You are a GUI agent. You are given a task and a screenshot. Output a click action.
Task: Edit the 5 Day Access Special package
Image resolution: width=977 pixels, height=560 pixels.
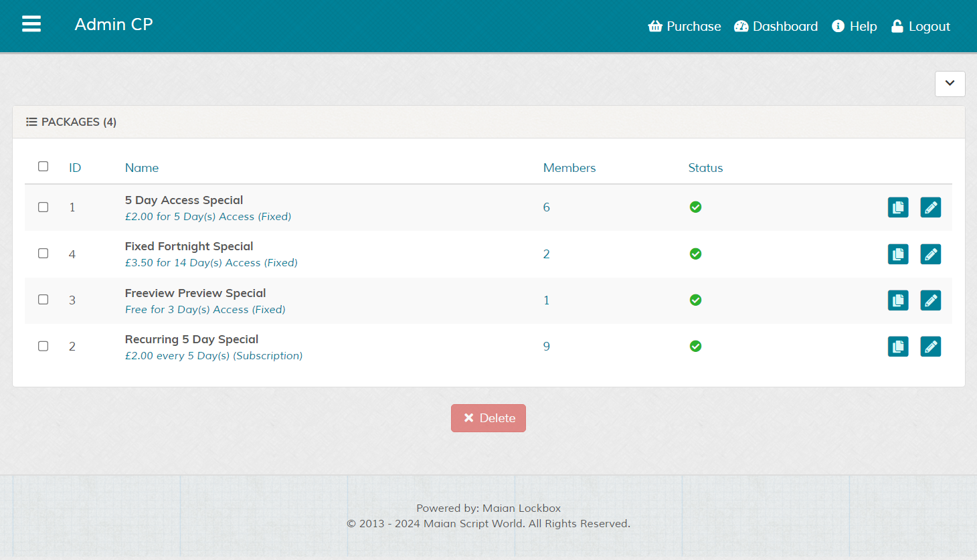pyautogui.click(x=930, y=207)
